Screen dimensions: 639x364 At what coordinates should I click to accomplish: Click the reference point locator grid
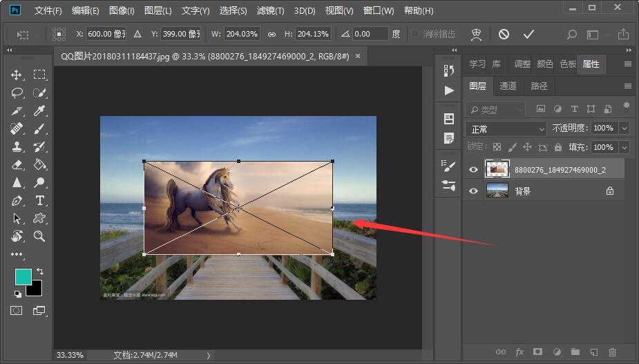59,34
